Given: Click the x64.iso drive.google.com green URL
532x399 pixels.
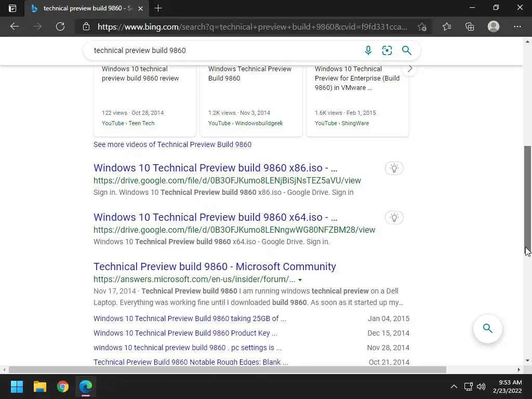Looking at the screenshot, I should [x=234, y=230].
